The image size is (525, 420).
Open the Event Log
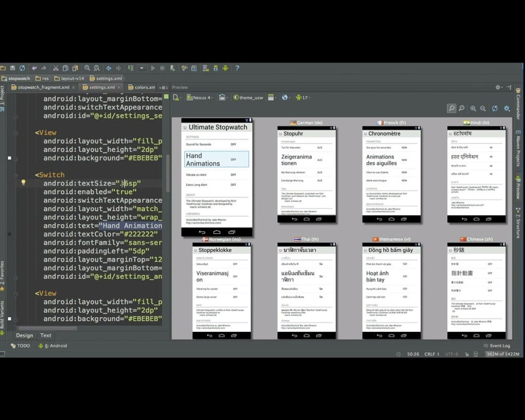tap(497, 346)
